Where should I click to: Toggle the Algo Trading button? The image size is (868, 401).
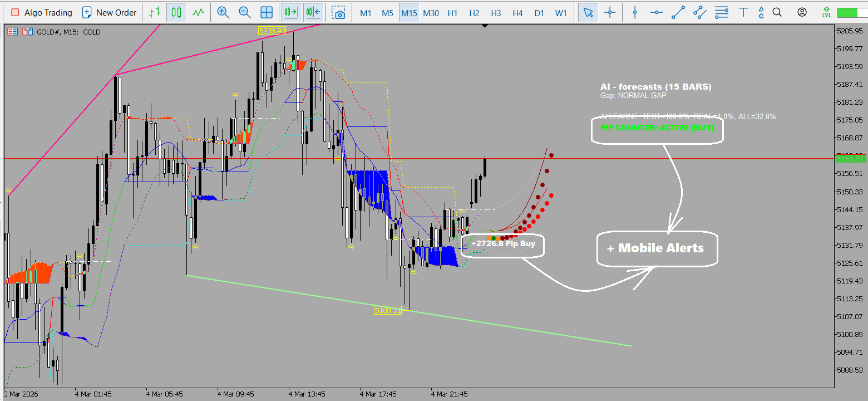click(x=42, y=12)
